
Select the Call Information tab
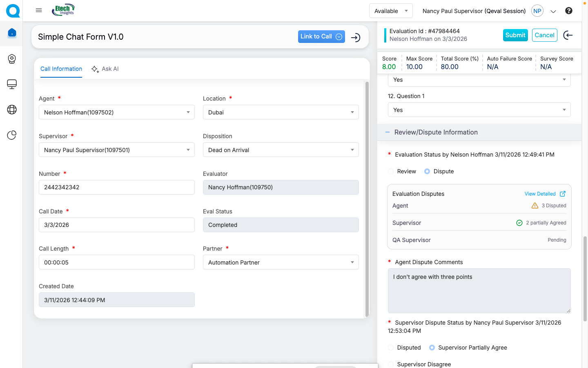click(x=61, y=69)
